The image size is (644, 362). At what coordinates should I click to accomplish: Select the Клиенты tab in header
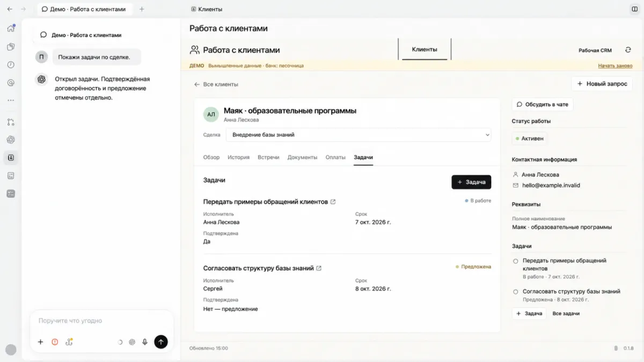[x=425, y=49]
